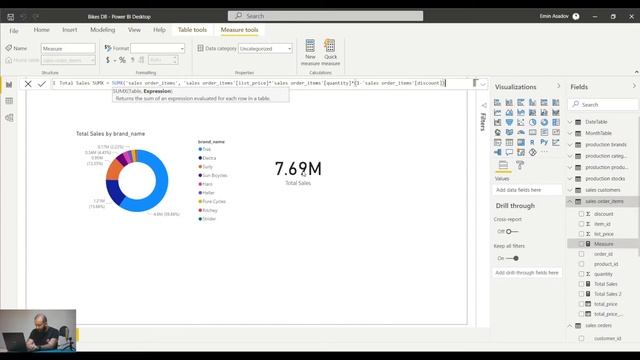This screenshot has width=640, height=360.
Task: Turn off Keep all filters toggle
Action: (512, 258)
